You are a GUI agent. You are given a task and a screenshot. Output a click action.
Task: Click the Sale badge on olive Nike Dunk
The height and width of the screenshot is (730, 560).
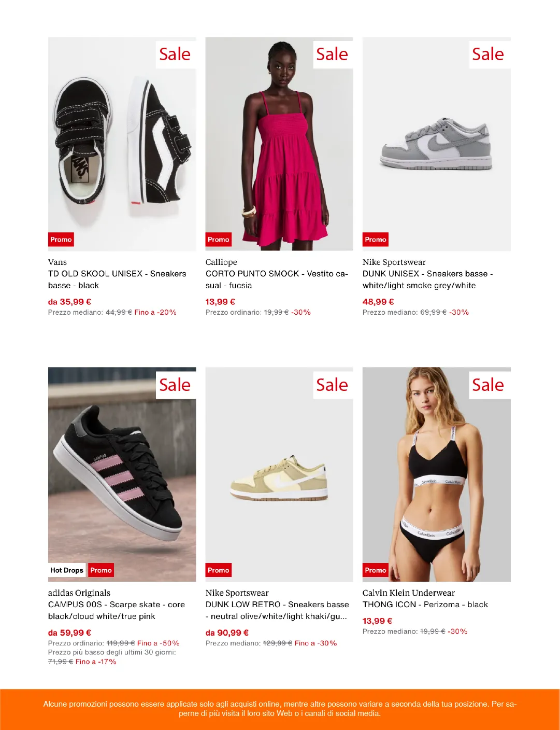333,385
